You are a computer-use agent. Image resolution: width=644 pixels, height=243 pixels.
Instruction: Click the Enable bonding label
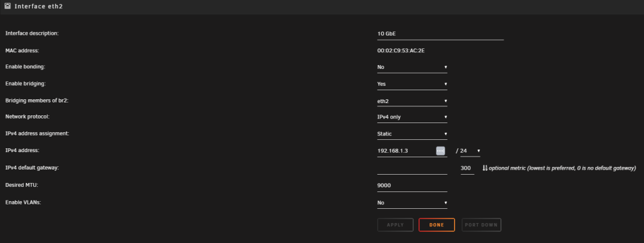click(x=25, y=66)
